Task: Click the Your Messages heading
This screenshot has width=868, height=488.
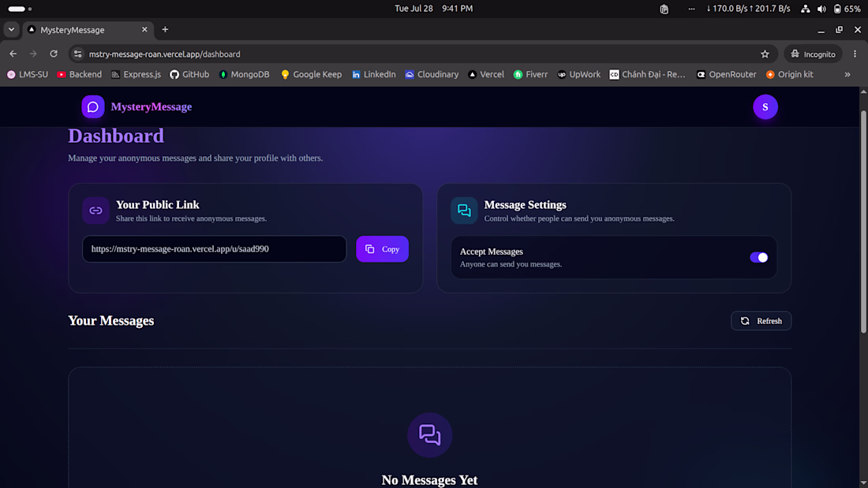Action: (110, 321)
